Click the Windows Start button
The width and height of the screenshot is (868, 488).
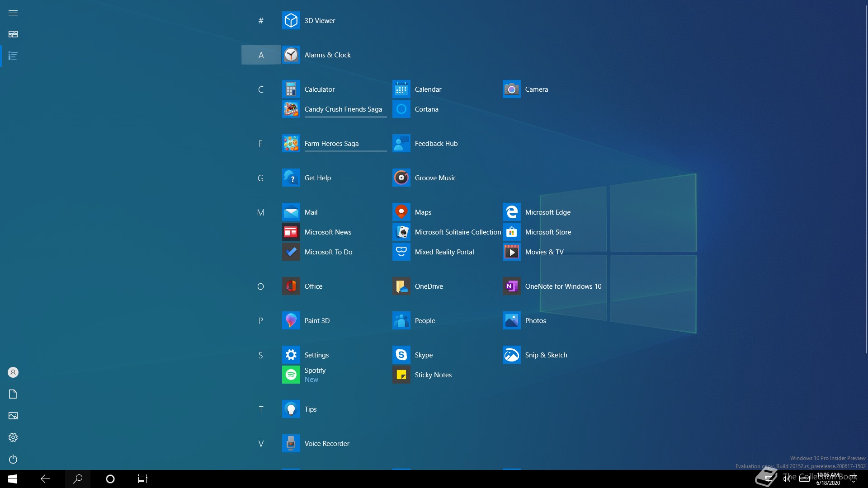[13, 479]
